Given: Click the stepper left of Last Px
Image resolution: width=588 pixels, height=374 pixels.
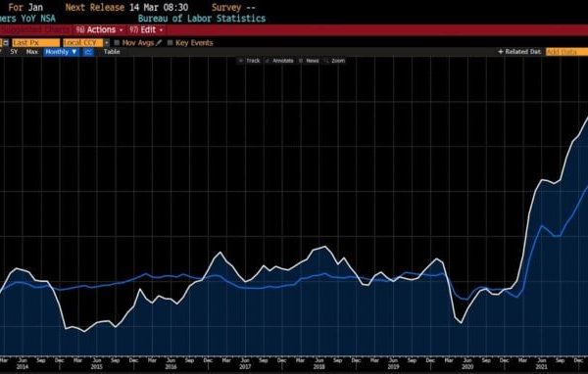Looking at the screenshot, I should point(5,43).
